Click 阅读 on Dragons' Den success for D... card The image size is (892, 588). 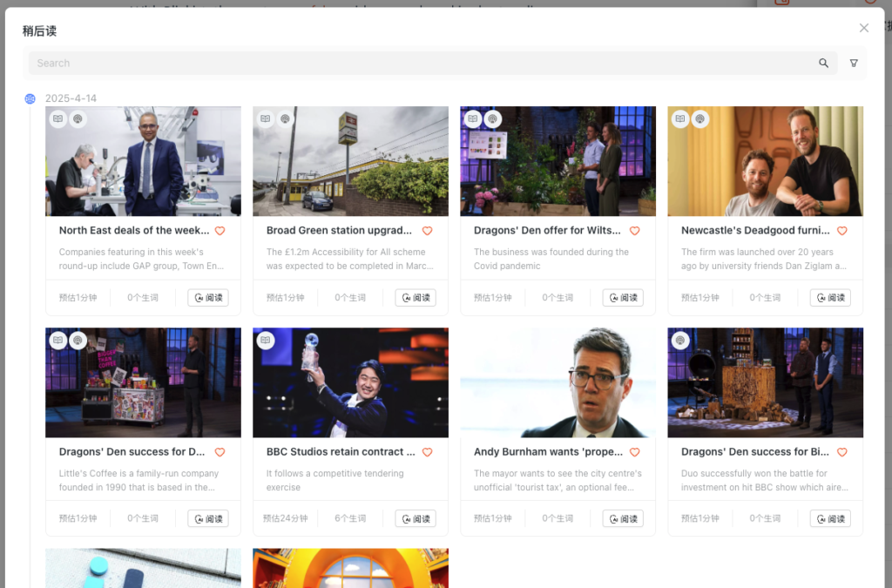click(x=208, y=518)
